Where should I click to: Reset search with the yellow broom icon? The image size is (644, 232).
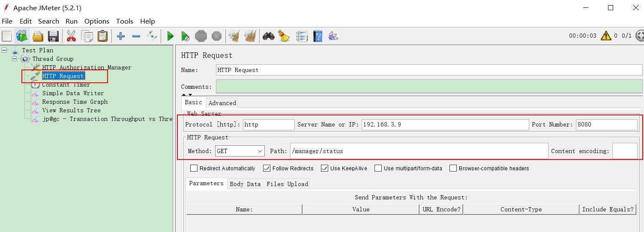284,36
